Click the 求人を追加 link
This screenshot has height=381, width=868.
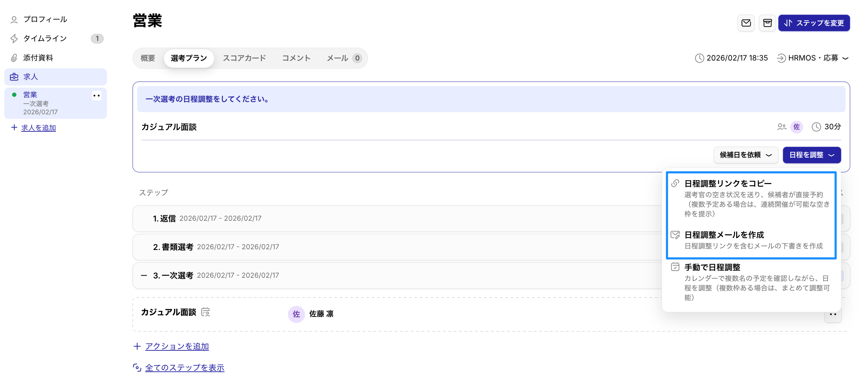point(38,128)
